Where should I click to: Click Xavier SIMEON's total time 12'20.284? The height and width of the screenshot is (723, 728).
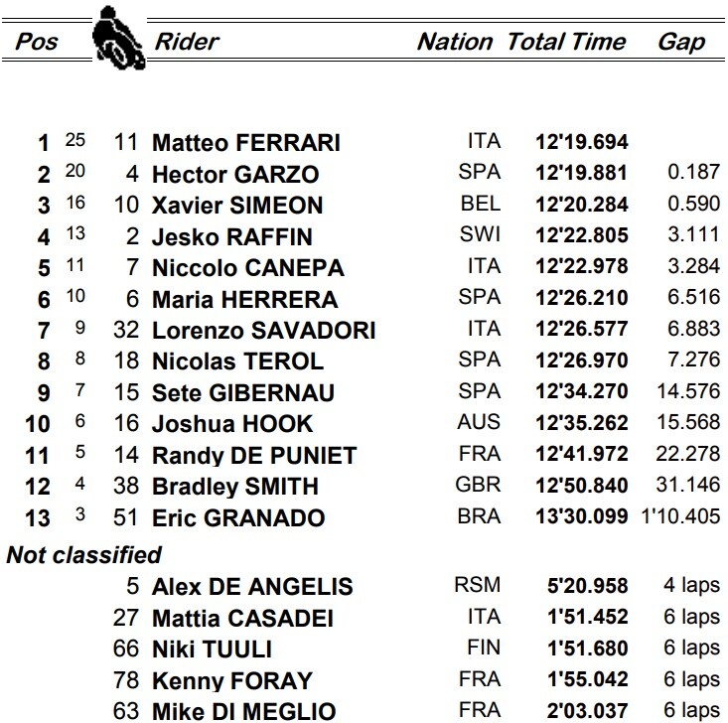tap(582, 205)
